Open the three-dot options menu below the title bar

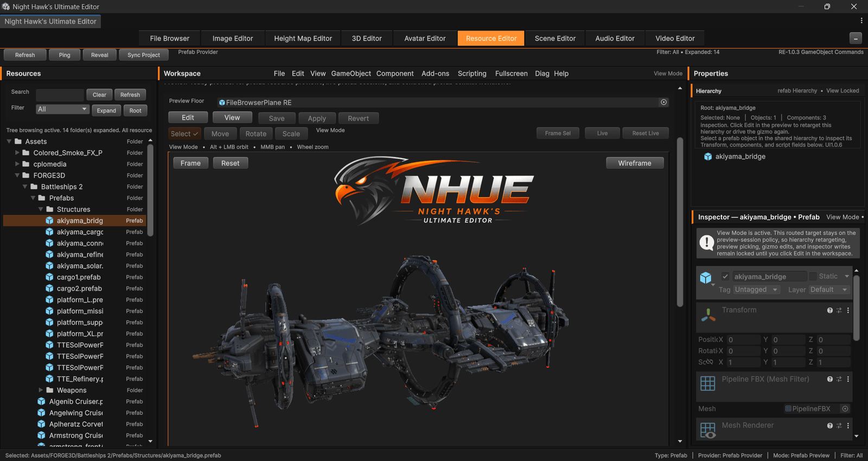tap(861, 21)
